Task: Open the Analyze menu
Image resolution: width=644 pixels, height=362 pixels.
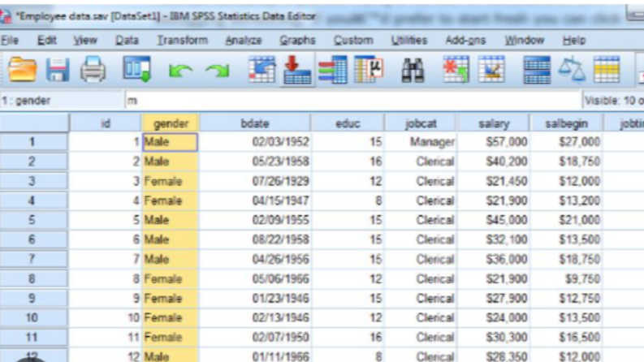Action: (x=244, y=41)
